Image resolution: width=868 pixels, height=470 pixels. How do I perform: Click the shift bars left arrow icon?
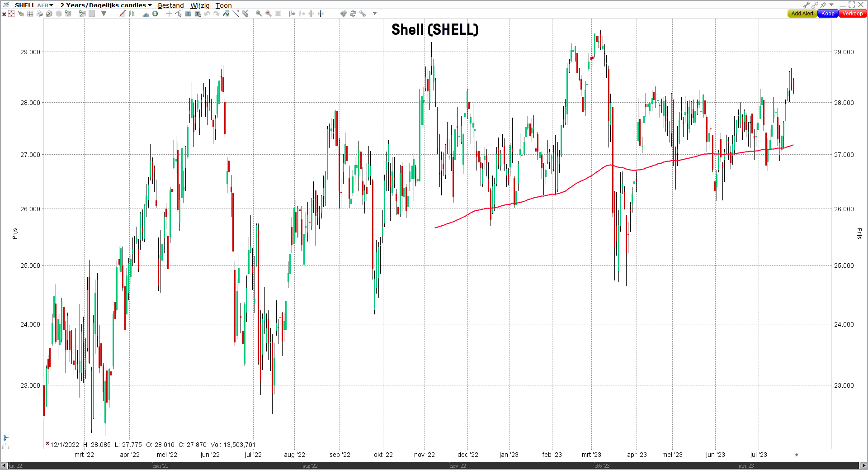click(302, 14)
